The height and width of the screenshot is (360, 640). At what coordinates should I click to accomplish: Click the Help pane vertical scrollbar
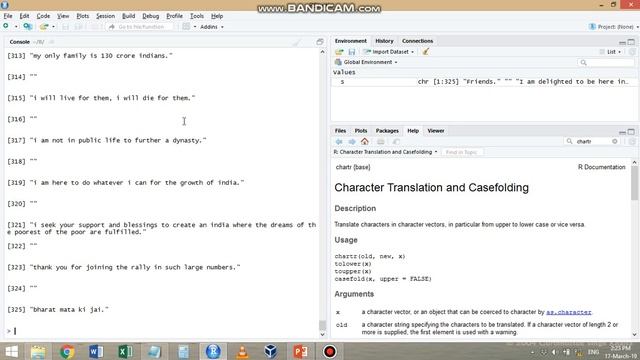[x=634, y=183]
